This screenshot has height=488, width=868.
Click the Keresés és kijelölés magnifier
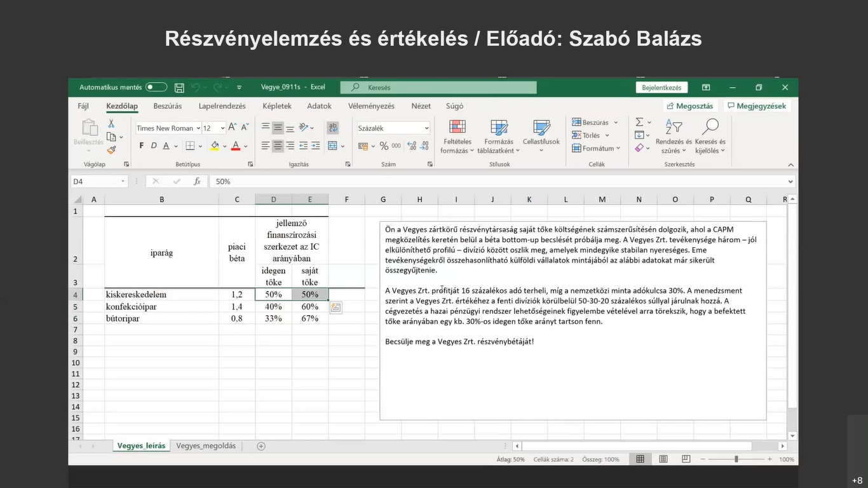pos(710,137)
